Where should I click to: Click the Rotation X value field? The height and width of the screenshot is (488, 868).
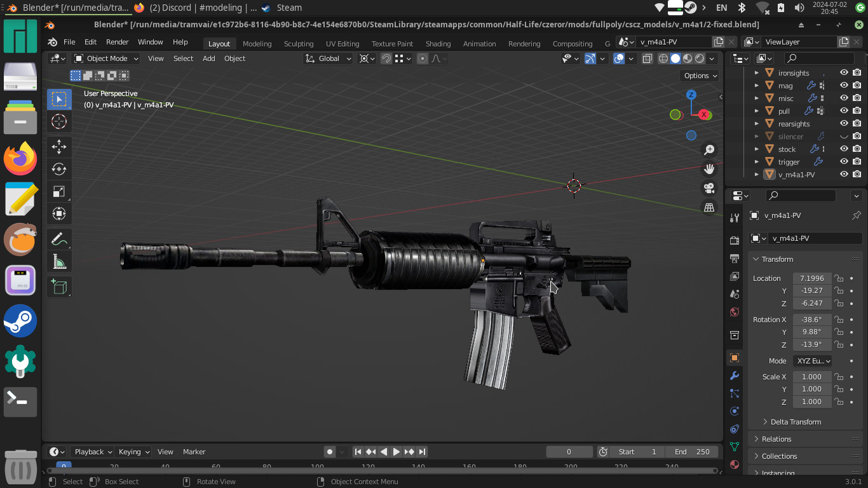tap(812, 319)
